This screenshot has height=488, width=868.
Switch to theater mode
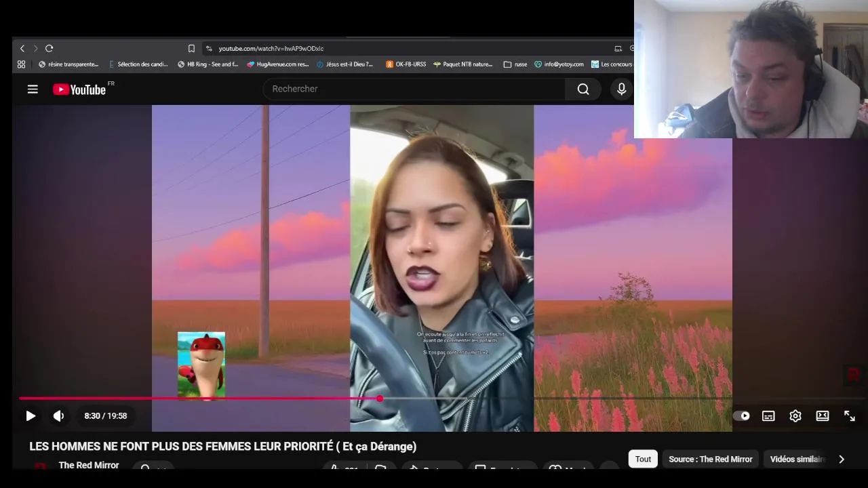[823, 416]
